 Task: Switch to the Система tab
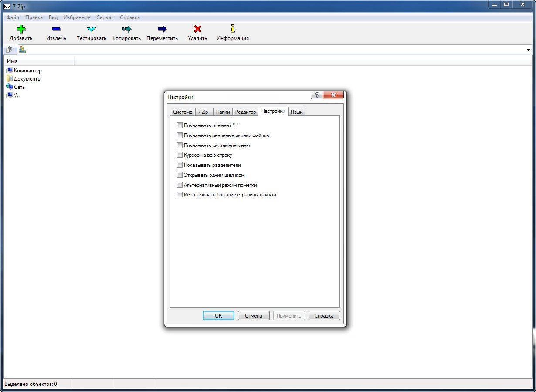point(183,112)
